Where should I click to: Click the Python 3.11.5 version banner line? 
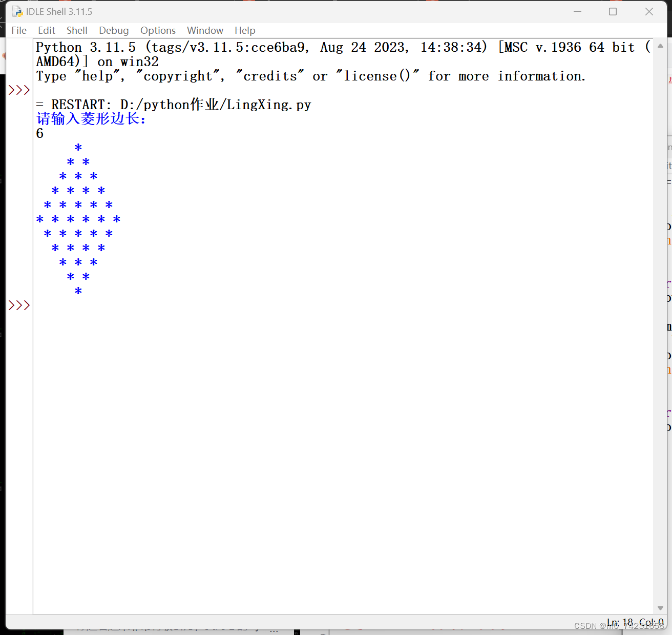(x=344, y=47)
